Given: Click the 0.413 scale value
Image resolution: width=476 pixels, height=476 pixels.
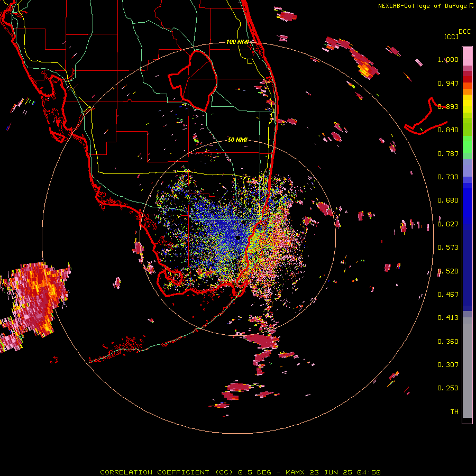Looking at the screenshot, I should pos(448,318).
